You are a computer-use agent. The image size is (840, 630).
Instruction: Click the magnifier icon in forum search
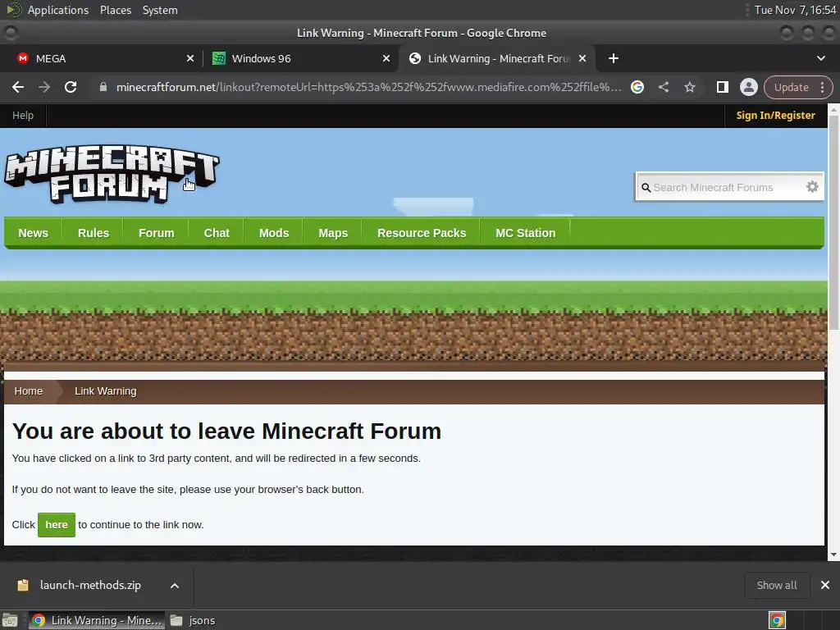coord(646,188)
